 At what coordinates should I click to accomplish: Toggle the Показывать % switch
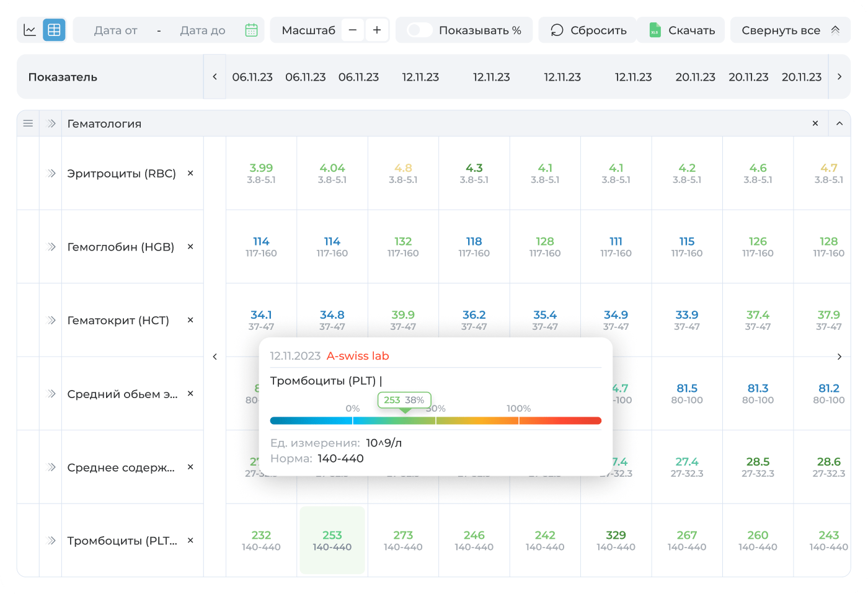pyautogui.click(x=419, y=30)
